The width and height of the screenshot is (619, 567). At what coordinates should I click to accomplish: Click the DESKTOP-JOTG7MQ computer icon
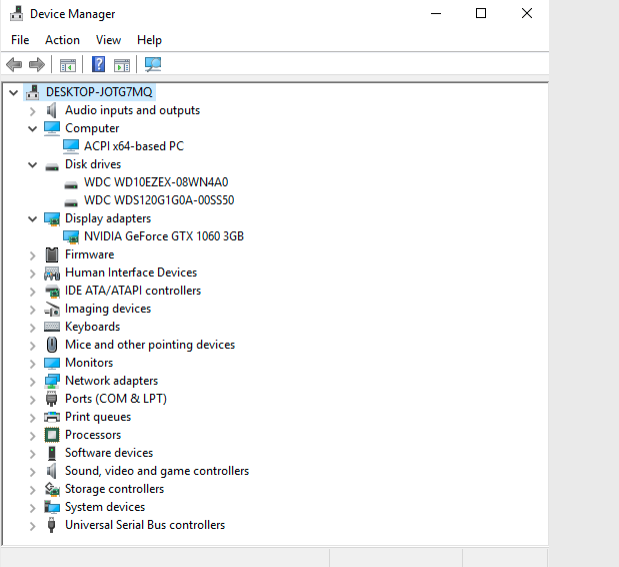click(32, 92)
